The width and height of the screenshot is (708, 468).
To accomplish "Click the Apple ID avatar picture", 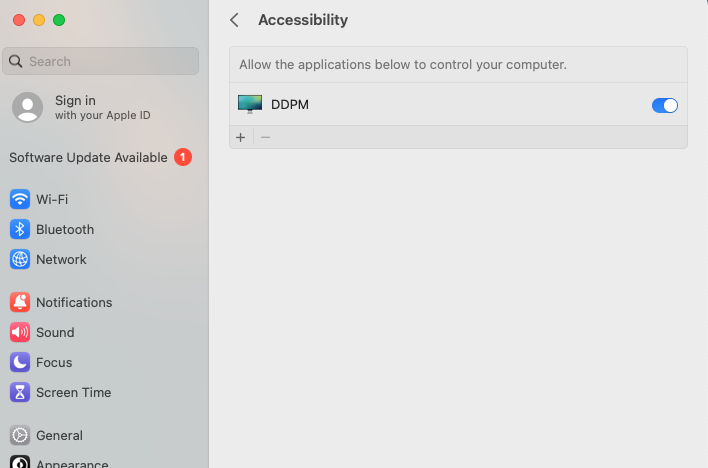I will point(28,108).
